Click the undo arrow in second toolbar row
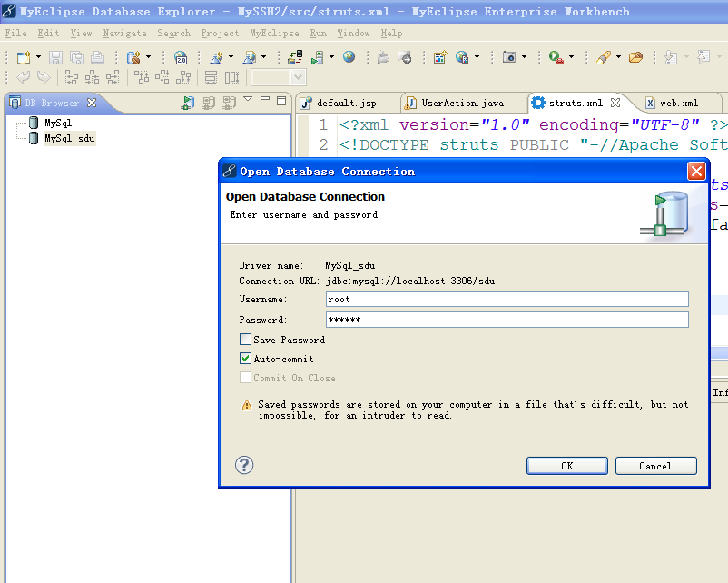The image size is (728, 583). (24, 76)
